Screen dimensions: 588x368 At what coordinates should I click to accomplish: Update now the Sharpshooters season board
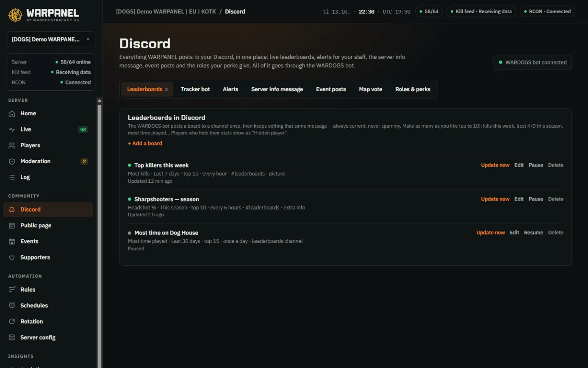[x=495, y=199]
